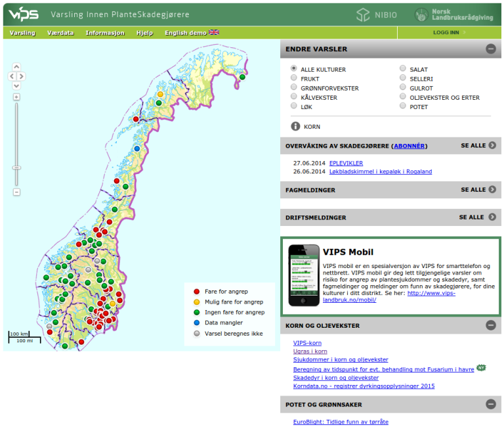The image size is (504, 427).
Task: Open the EPLEVIKLER report link
Action: click(x=346, y=163)
